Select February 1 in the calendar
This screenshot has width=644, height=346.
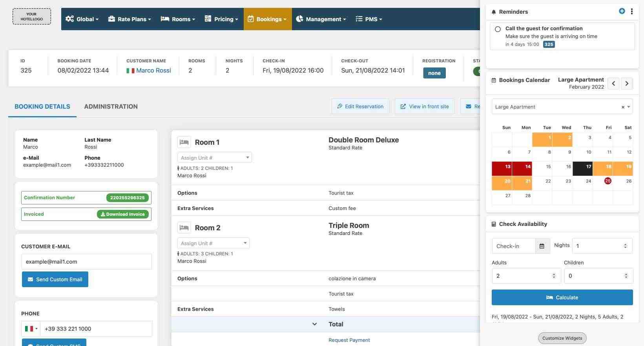tap(542, 140)
